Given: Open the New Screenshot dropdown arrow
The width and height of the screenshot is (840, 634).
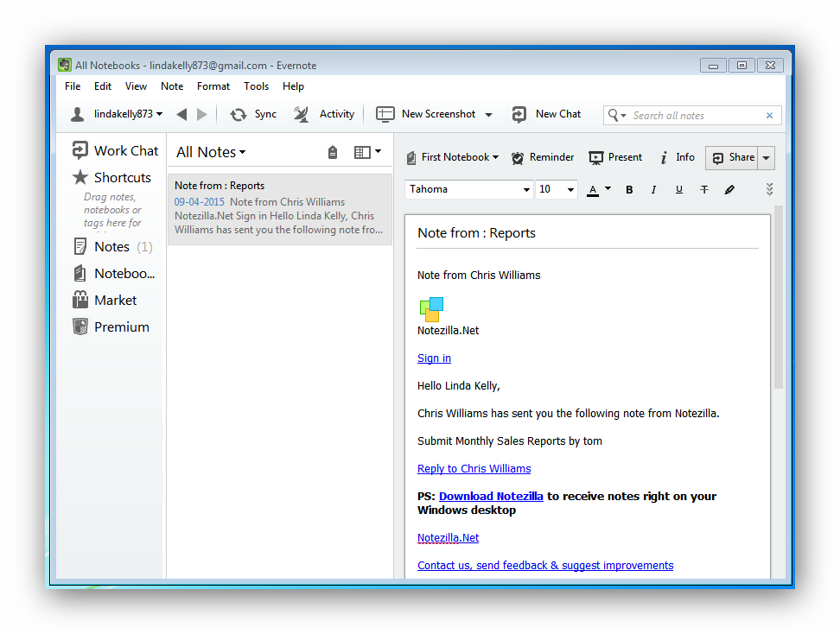Looking at the screenshot, I should pos(488,115).
